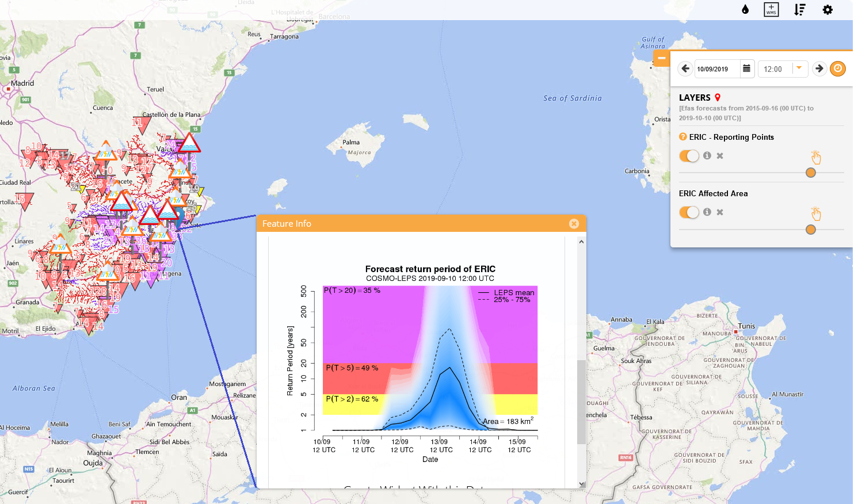
Task: Open the 12:00 time dropdown
Action: coord(800,68)
